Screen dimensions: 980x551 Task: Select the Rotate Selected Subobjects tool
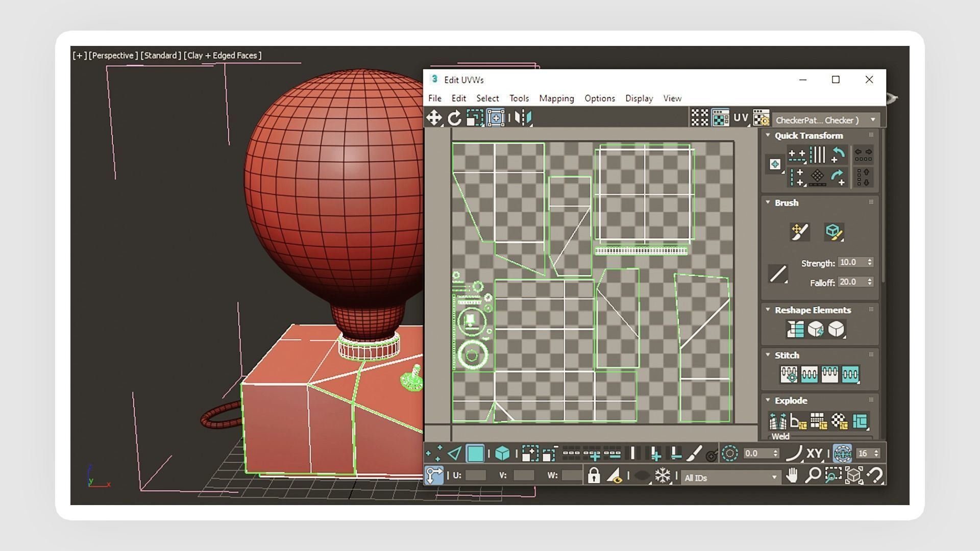[454, 118]
